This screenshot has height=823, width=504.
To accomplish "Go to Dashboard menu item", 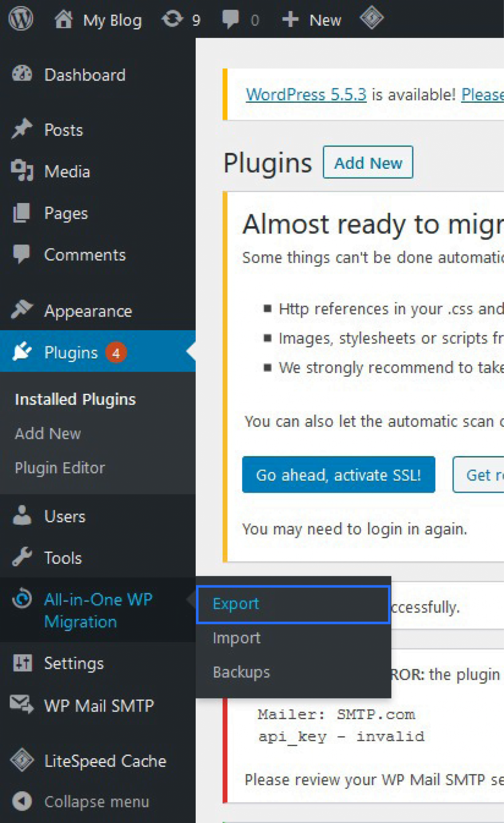I will click(85, 75).
